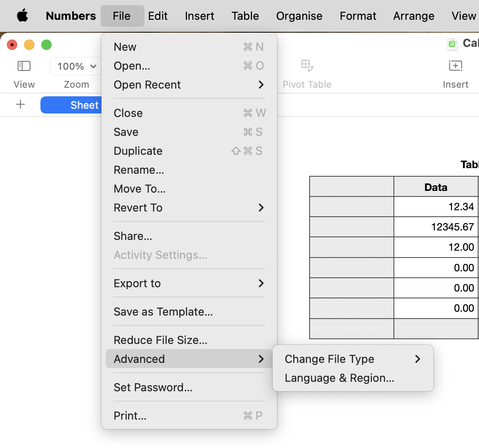Choose Language & Region from the submenu
The height and width of the screenshot is (448, 479).
(339, 378)
